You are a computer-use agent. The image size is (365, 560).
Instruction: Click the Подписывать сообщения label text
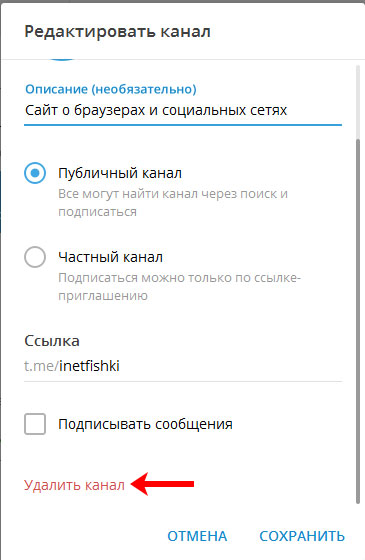[145, 424]
